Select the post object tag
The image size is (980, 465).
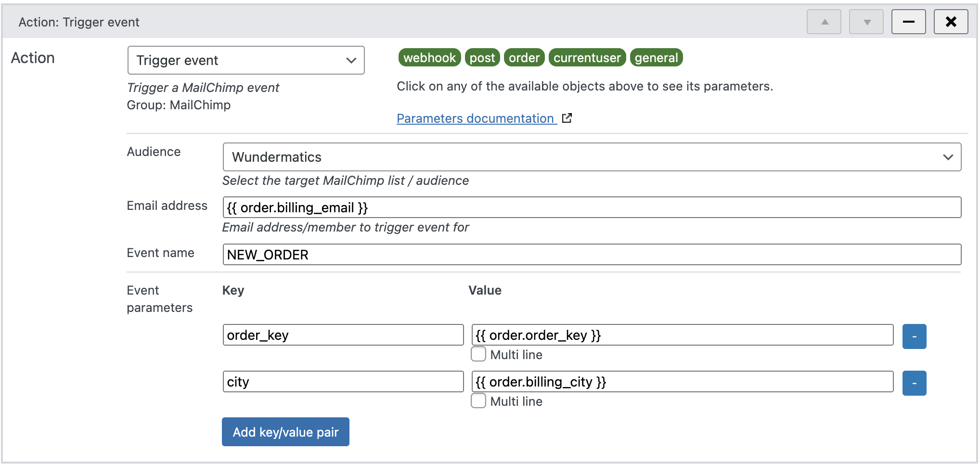pos(482,57)
